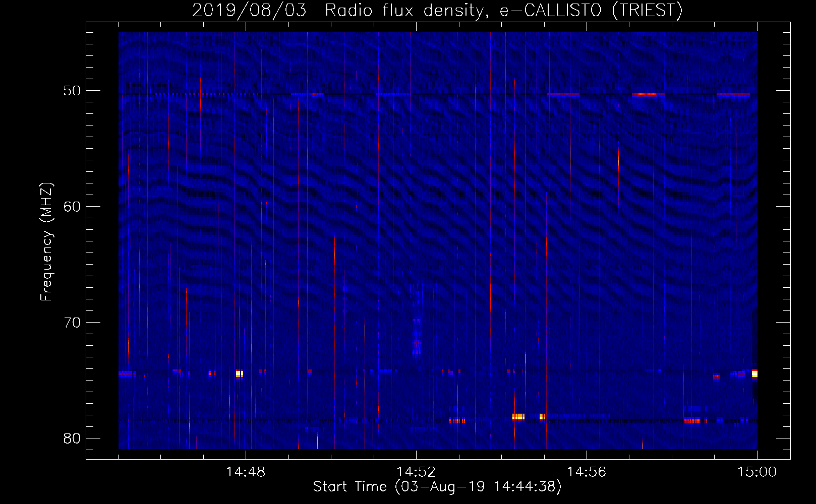816x504 pixels.
Task: Click the 'Frequency (MHZ)' axis label
Action: 46,242
